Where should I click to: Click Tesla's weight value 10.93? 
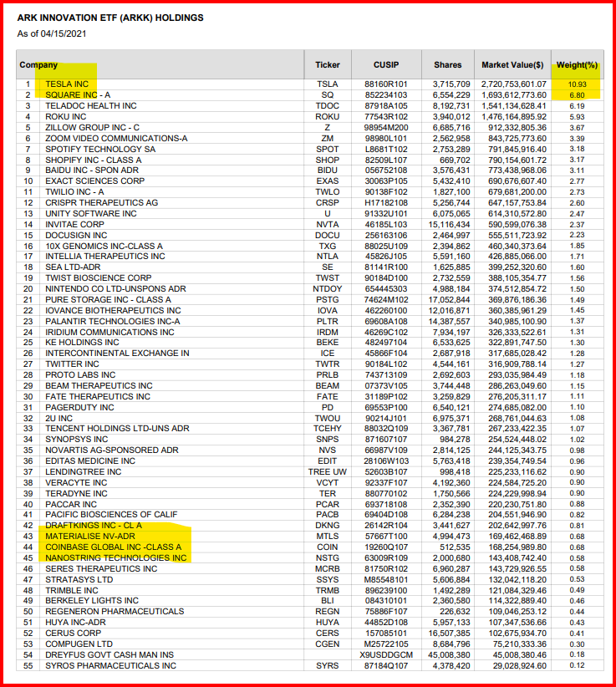click(577, 84)
